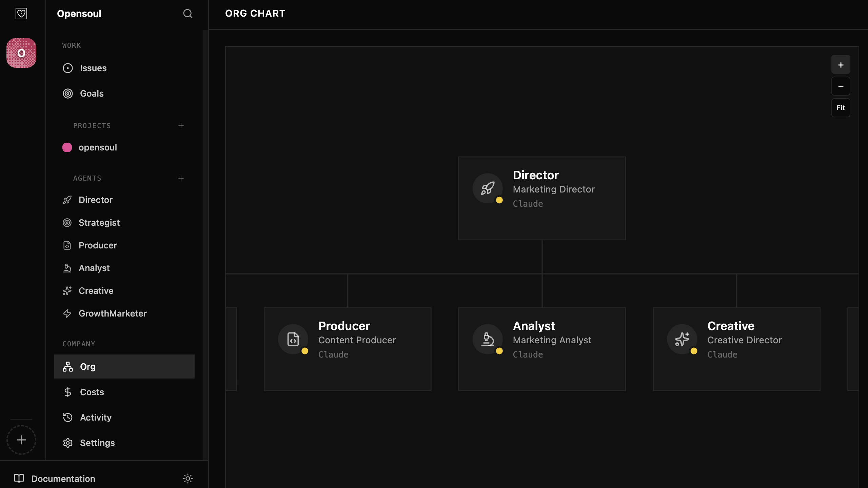Image resolution: width=868 pixels, height=488 pixels.
Task: Open the search icon next to Opensoul
Action: pyautogui.click(x=188, y=14)
